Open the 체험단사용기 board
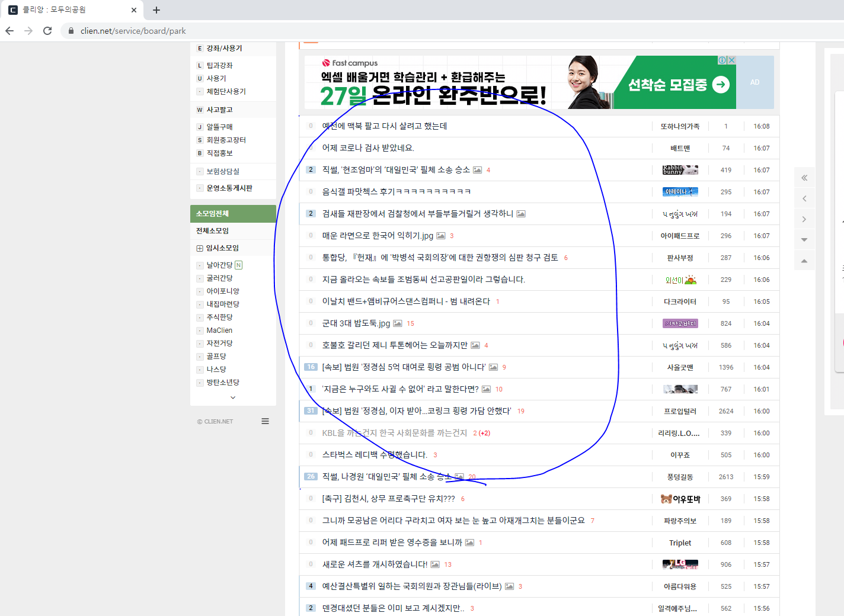The image size is (844, 616). (226, 92)
